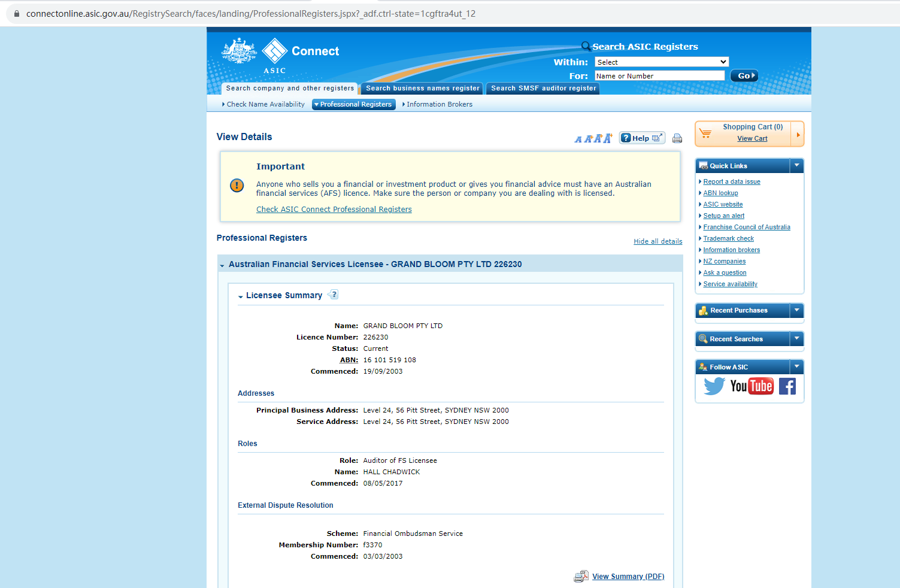Focus the Name or Number search field
900x588 pixels.
[660, 75]
